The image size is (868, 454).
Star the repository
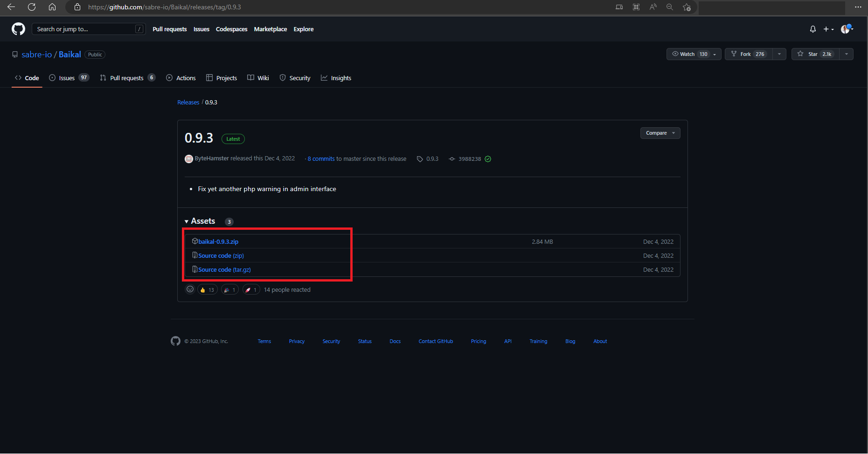click(x=815, y=54)
